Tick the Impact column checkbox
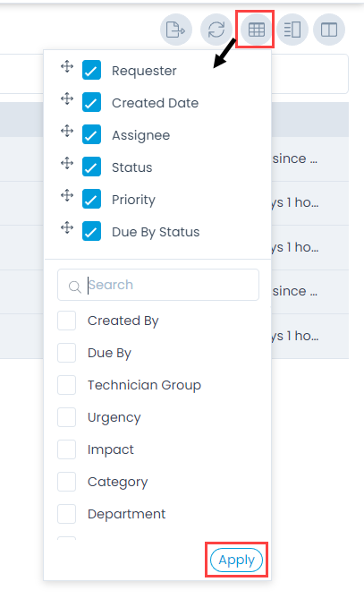The image size is (364, 616). click(67, 449)
